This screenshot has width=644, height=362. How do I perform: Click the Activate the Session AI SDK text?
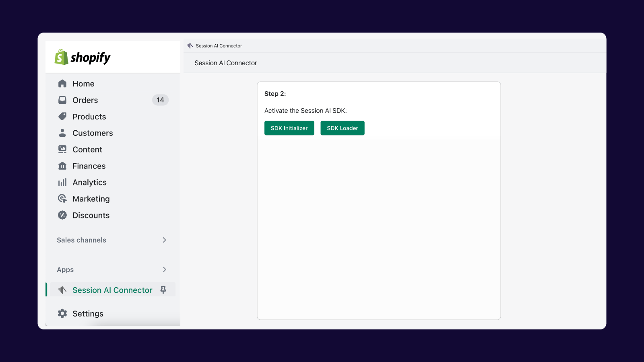point(305,111)
